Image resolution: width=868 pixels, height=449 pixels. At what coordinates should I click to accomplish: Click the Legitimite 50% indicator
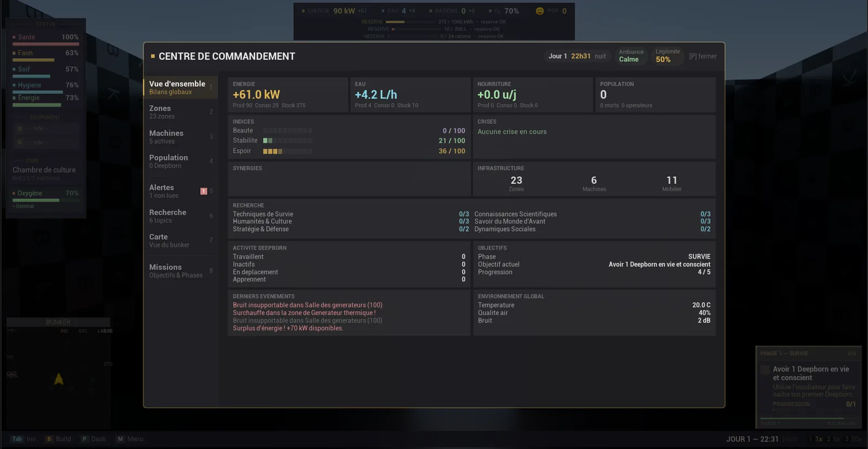click(667, 56)
